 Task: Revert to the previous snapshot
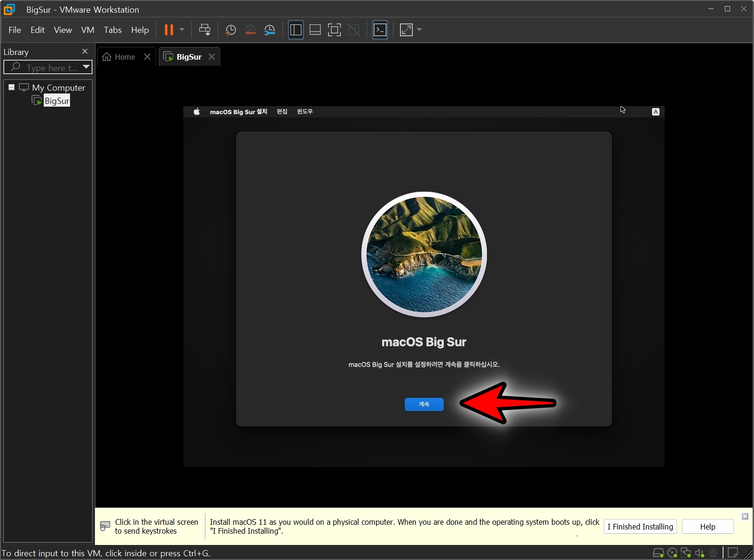coord(250,30)
